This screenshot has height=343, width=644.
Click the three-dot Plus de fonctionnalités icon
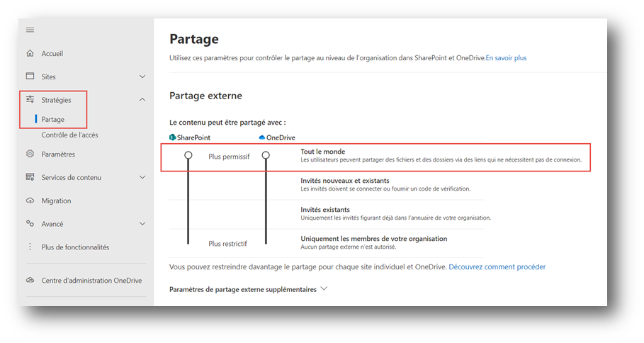click(30, 247)
